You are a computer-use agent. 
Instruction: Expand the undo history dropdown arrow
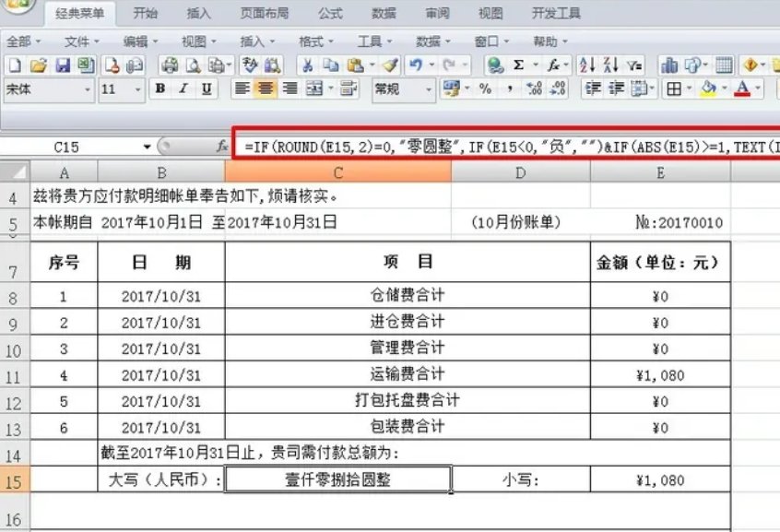431,65
